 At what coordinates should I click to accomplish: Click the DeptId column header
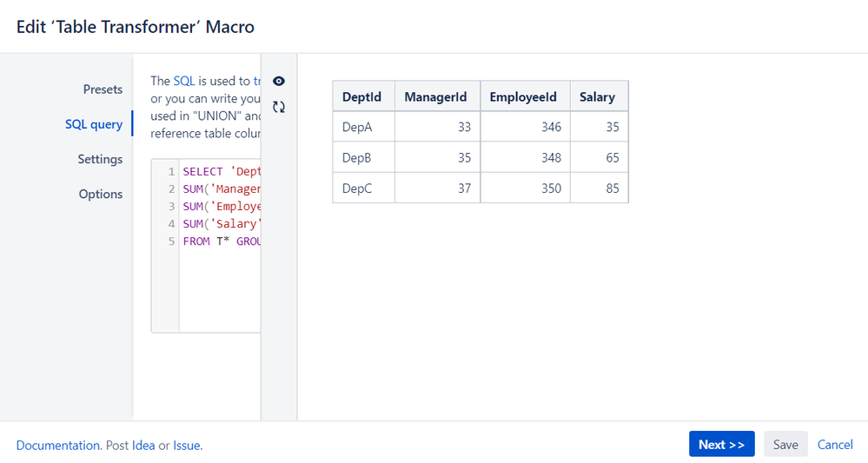(x=363, y=96)
